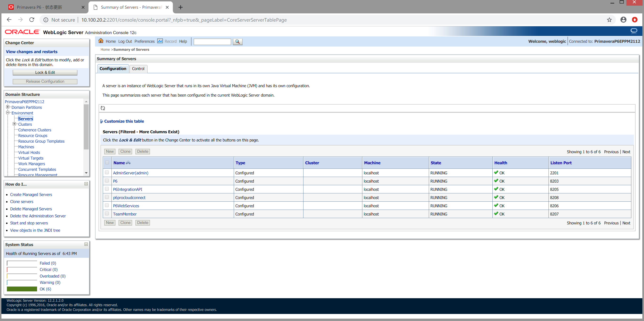Click Domain Structure scroll up arrow

tap(86, 102)
